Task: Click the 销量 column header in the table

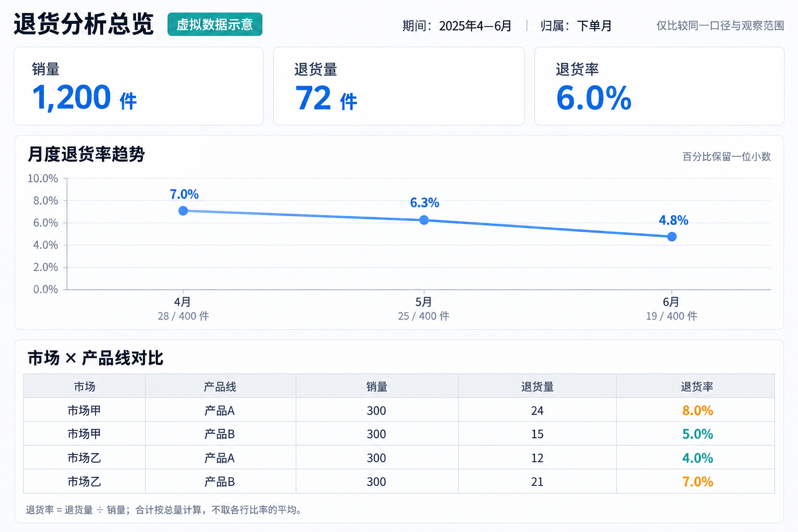Action: 377,387
